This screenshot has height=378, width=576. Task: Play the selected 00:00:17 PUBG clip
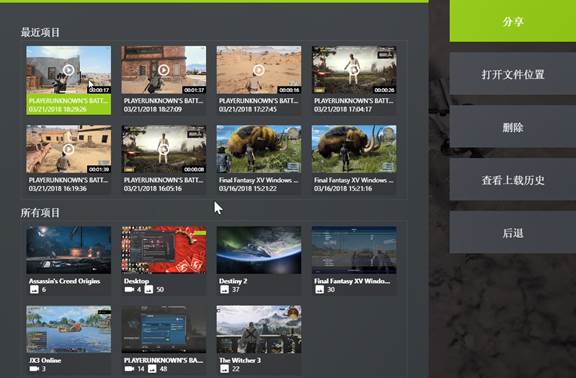point(68,70)
